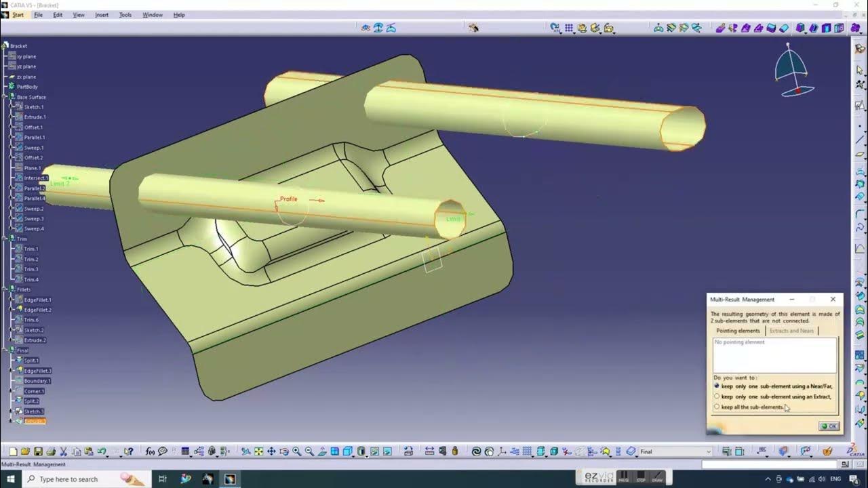This screenshot has width=868, height=488.
Task: Select the Rotate view tool
Action: [x=284, y=451]
